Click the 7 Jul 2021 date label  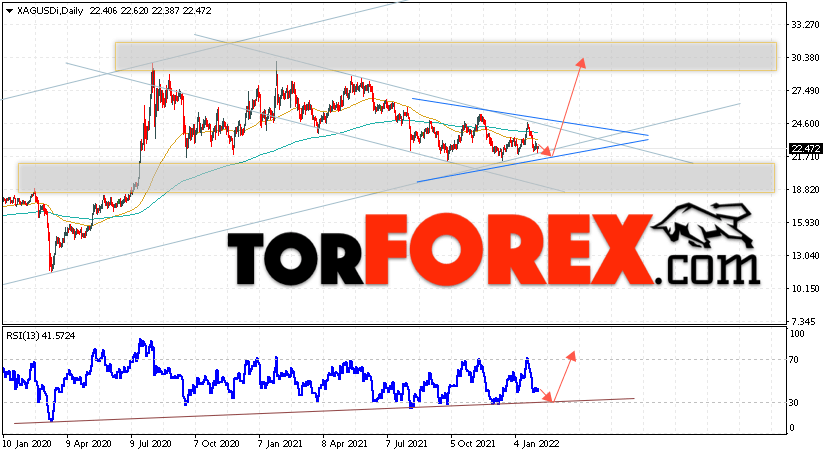[x=407, y=443]
